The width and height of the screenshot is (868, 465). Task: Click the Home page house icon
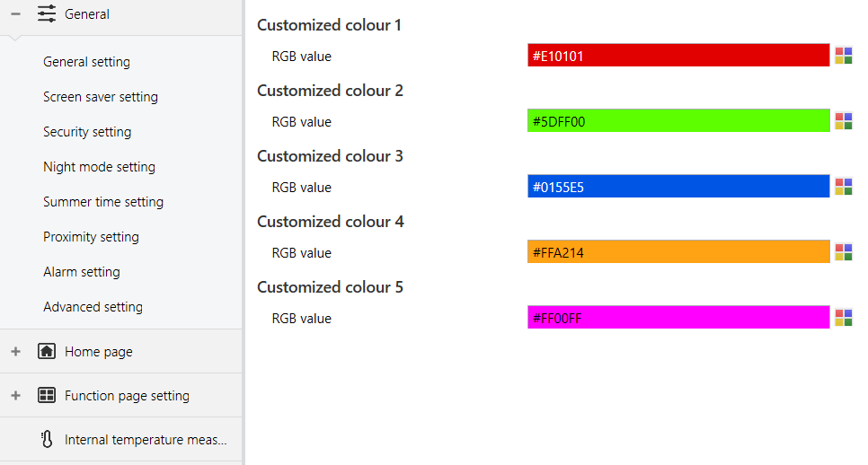tap(47, 351)
